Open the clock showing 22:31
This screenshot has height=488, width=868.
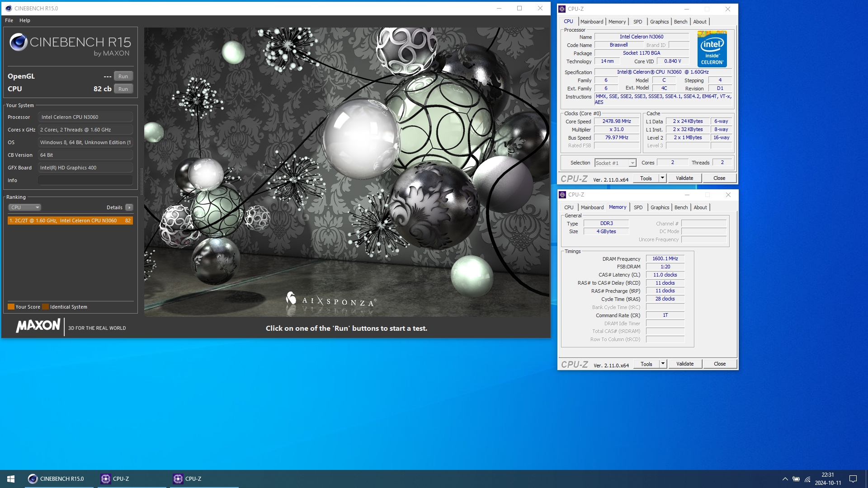tap(828, 479)
